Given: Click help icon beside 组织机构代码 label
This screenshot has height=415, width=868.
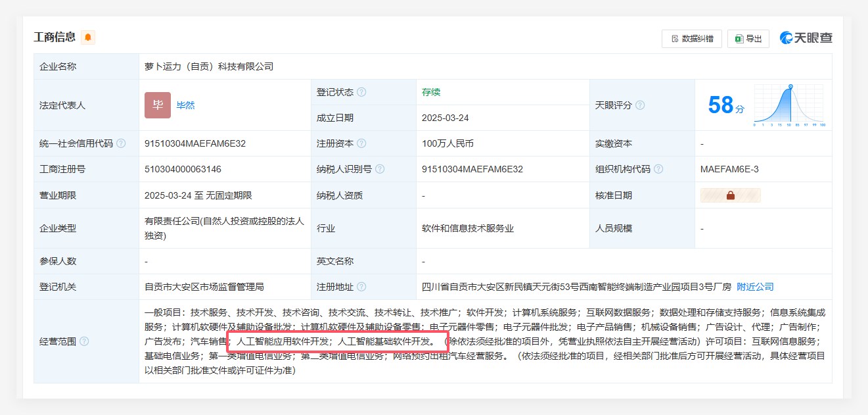Looking at the screenshot, I should tap(658, 169).
